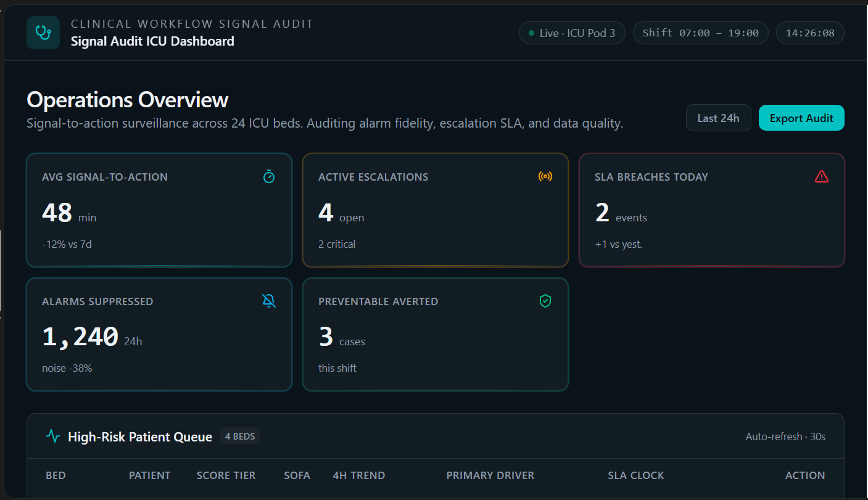Click the 48 min value
This screenshot has height=500, width=868.
pos(69,214)
